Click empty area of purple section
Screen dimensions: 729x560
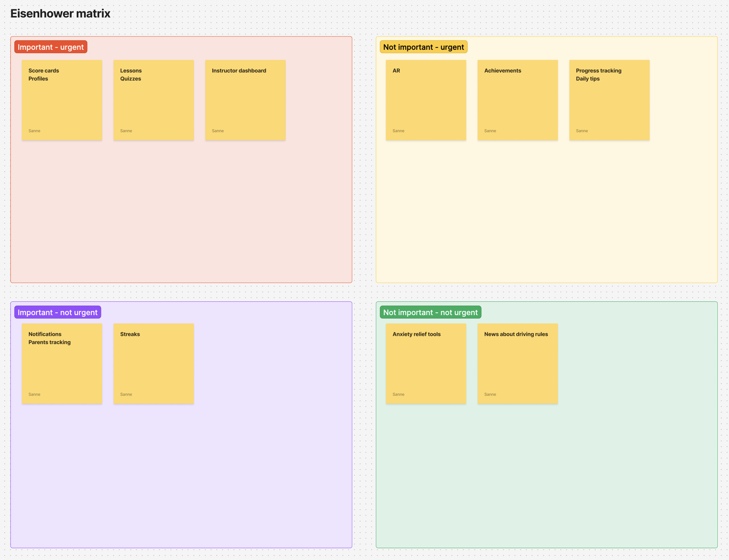point(181,477)
